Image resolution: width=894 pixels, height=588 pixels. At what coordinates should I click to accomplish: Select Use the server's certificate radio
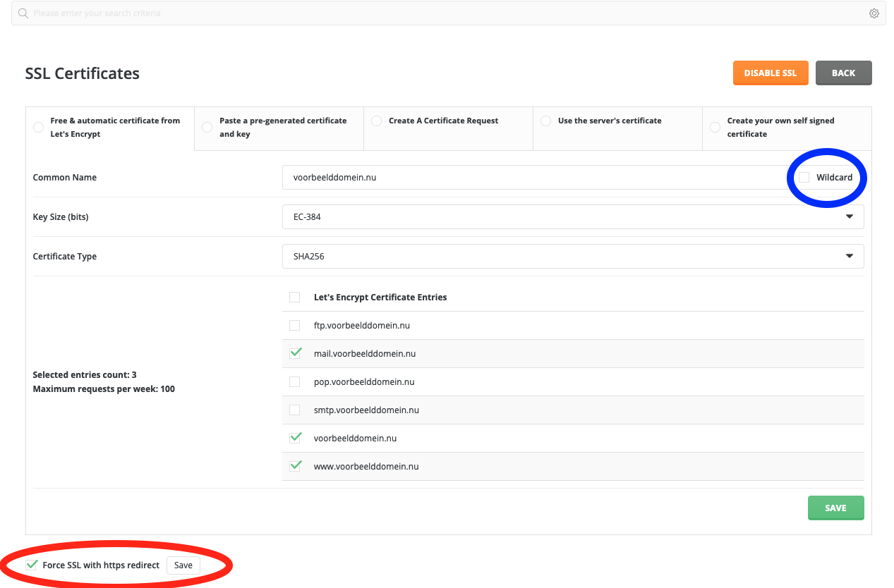click(x=545, y=121)
